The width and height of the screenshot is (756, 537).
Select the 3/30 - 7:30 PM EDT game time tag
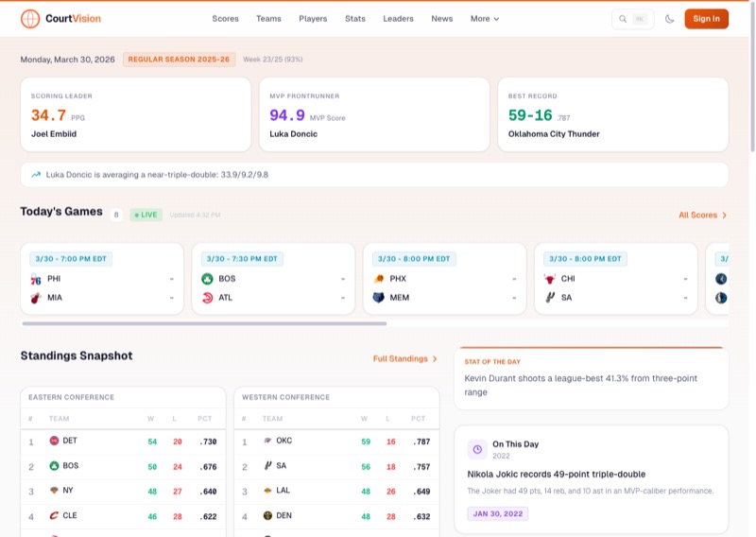click(242, 259)
